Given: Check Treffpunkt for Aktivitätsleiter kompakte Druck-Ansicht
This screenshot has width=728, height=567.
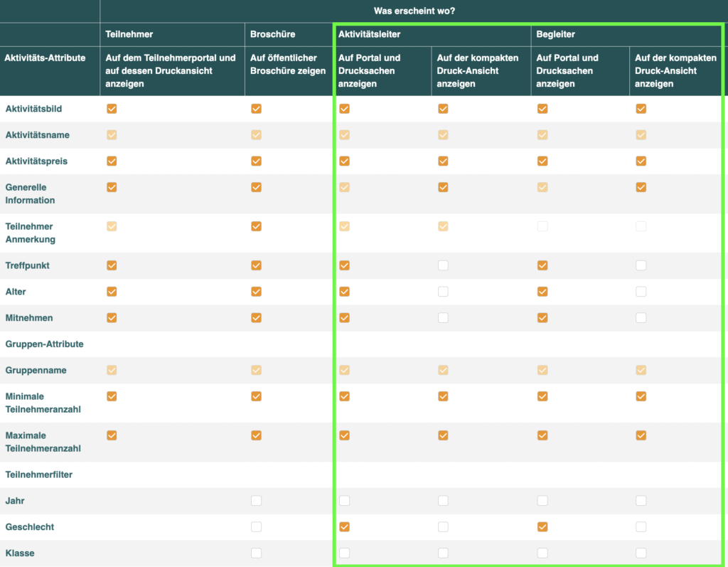Looking at the screenshot, I should pos(444,265).
